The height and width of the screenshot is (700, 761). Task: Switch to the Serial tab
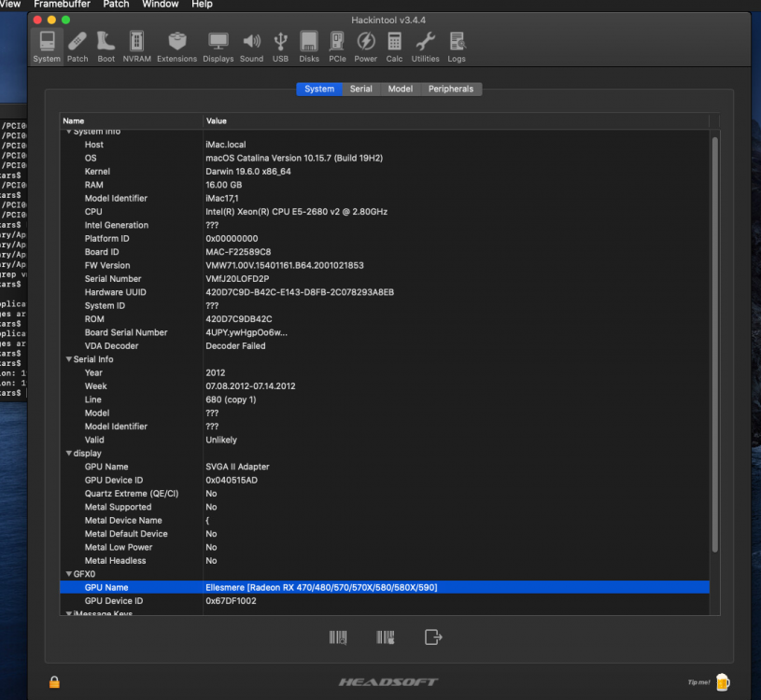[x=361, y=89]
